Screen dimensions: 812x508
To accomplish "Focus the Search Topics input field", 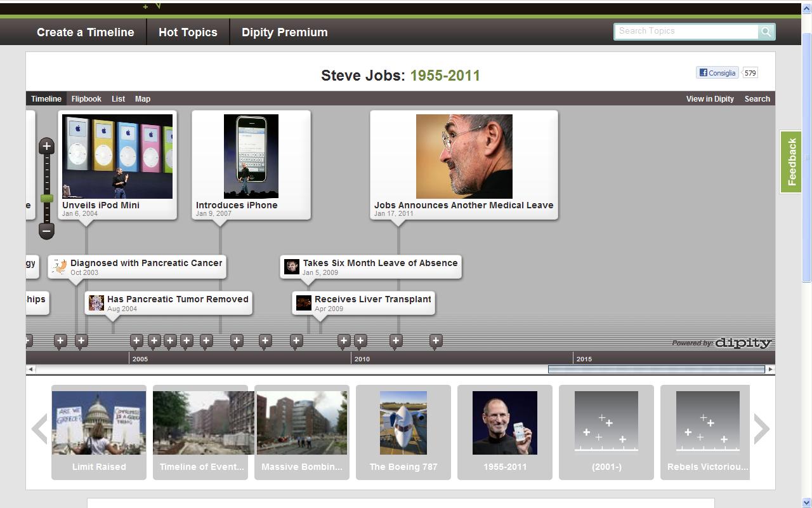I will click(x=686, y=31).
